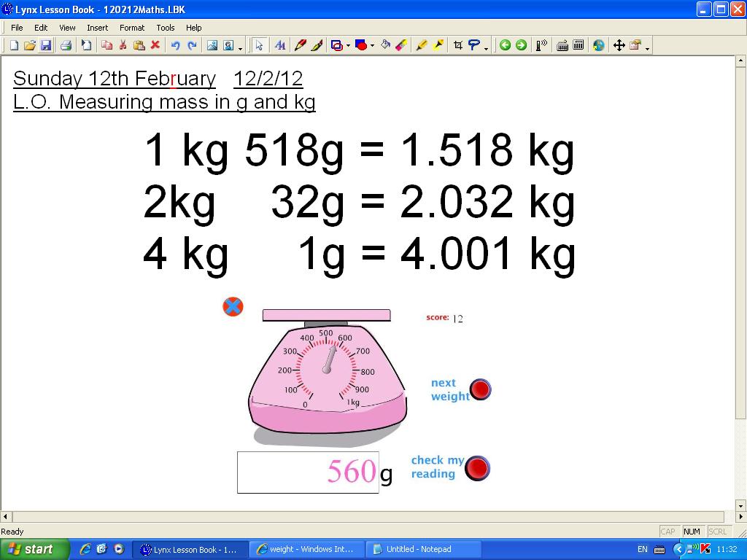Go to the next page with green forward arrow
747x560 pixels.
point(521,45)
